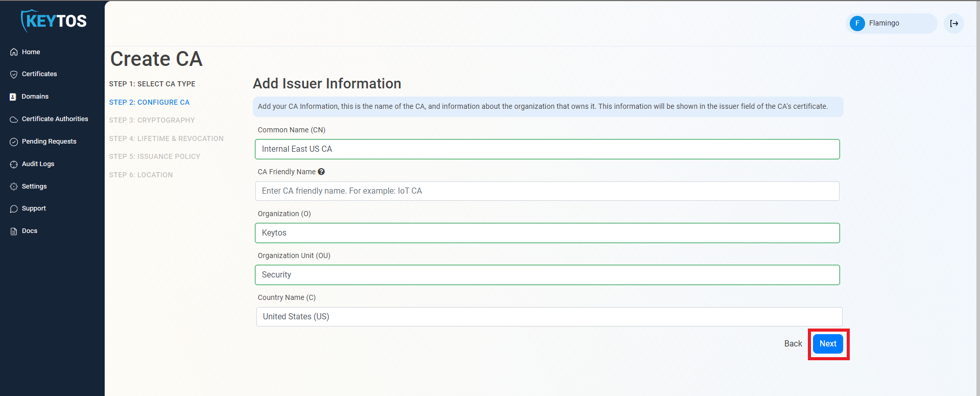This screenshot has width=980, height=396.
Task: Open Audit Logs page
Action: tap(38, 164)
